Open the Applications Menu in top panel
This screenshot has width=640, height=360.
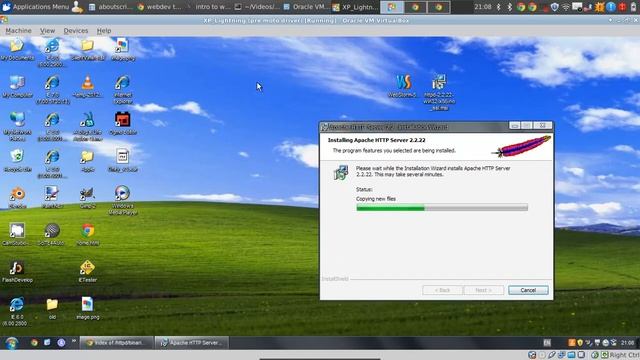pyautogui.click(x=36, y=7)
